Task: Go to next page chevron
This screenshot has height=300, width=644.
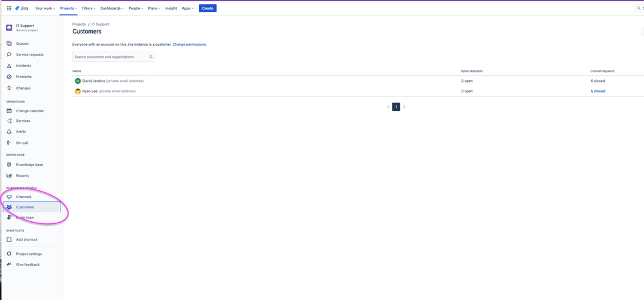Action: coord(404,107)
